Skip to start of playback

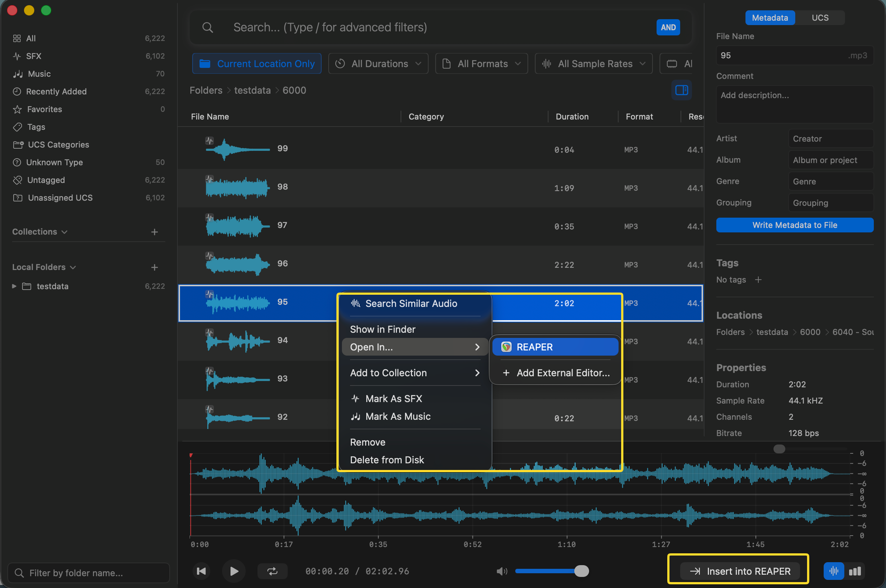[x=201, y=571]
